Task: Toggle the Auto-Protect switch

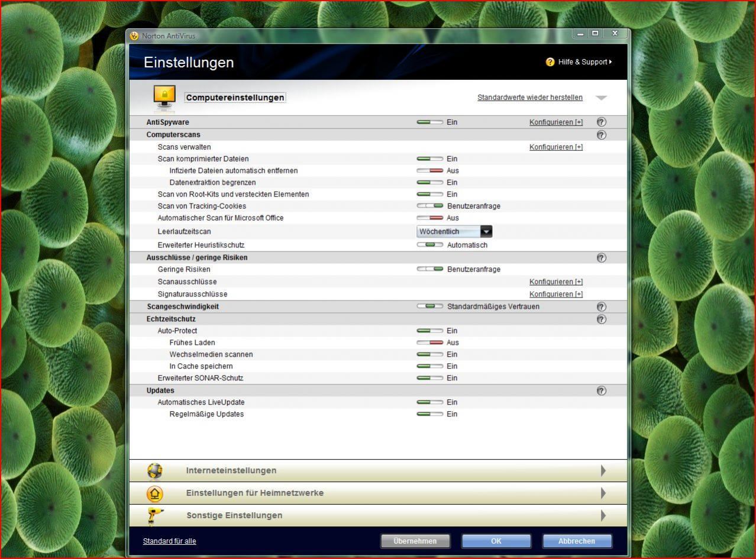Action: 430,331
